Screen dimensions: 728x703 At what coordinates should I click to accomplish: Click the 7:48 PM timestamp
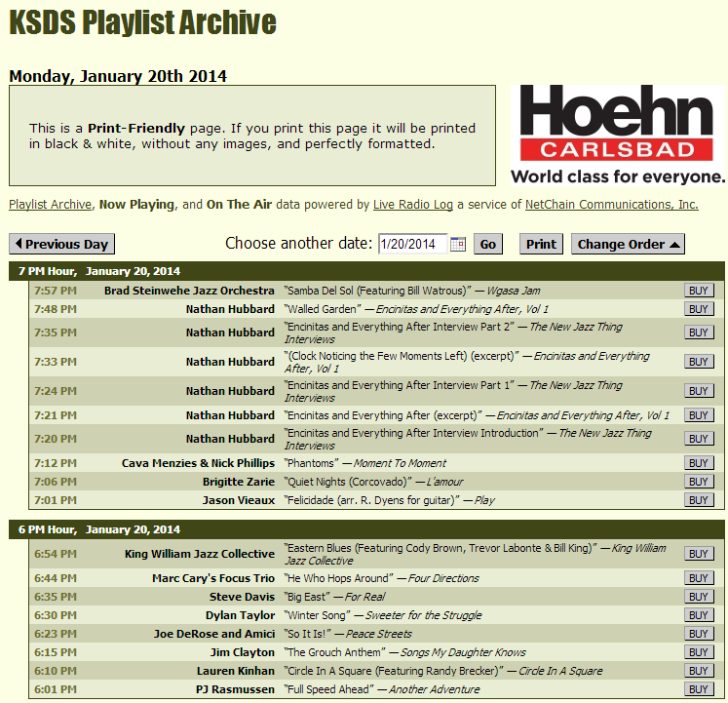pyautogui.click(x=56, y=309)
